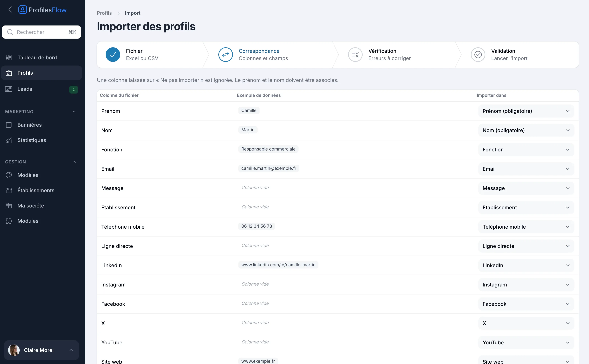Click the Statistiques chart icon
The width and height of the screenshot is (589, 364).
[9, 140]
